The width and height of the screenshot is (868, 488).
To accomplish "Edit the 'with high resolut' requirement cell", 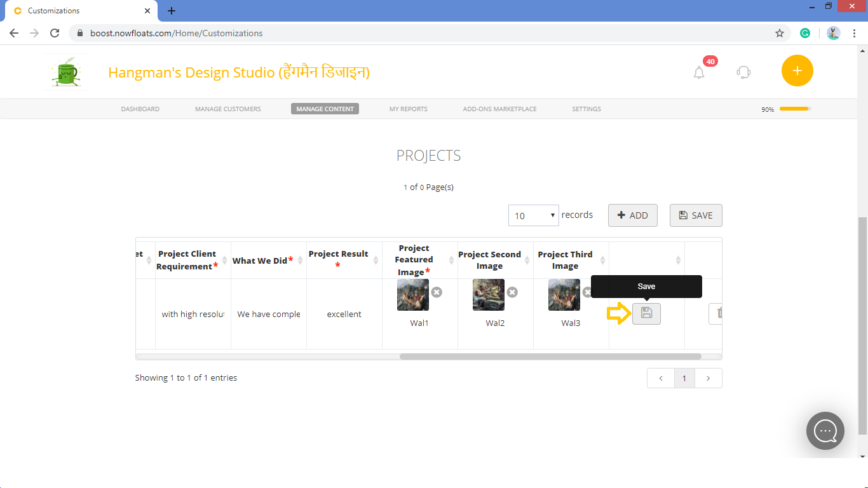I will pos(193,314).
